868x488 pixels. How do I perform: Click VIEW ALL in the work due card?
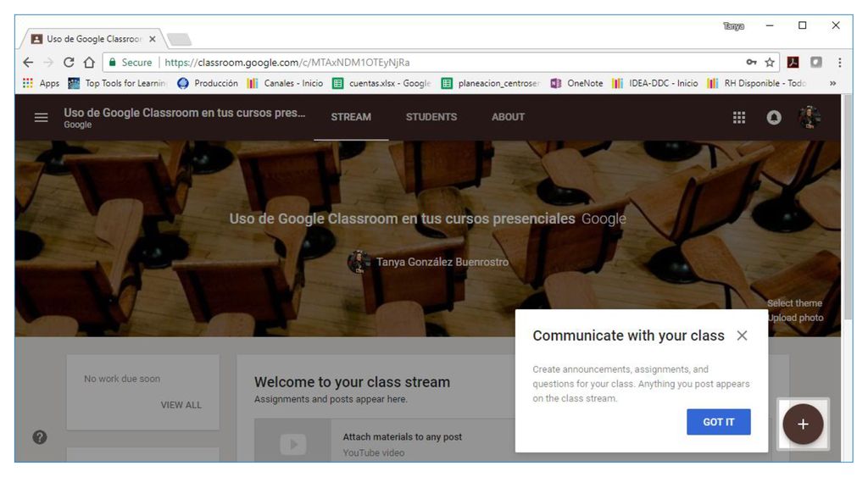point(181,405)
